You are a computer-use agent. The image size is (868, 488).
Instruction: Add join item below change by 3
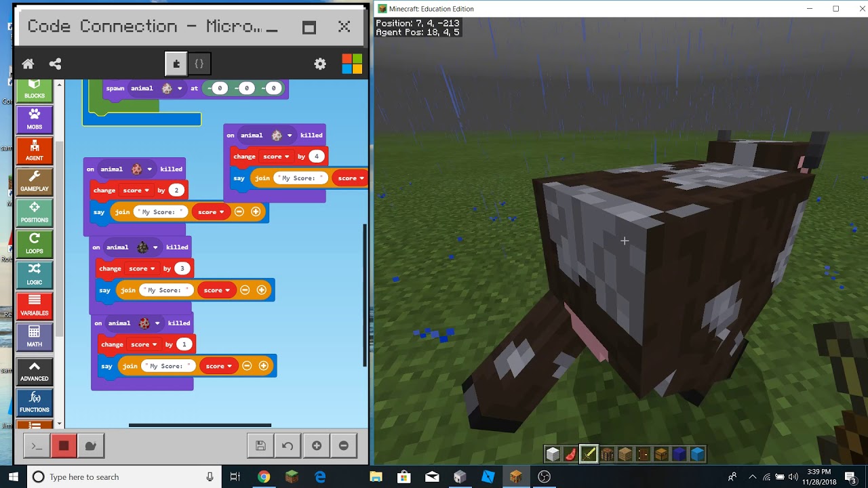[261, 290]
